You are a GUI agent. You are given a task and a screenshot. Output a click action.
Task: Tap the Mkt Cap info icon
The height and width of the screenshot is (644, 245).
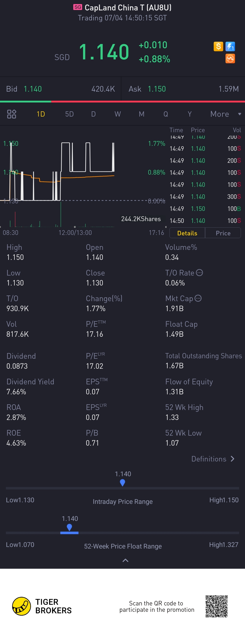[x=198, y=298]
